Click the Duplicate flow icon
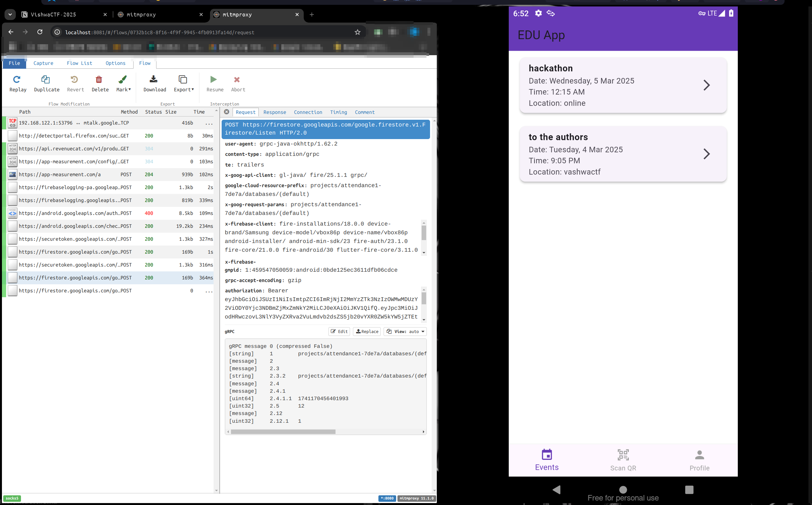Image resolution: width=812 pixels, height=505 pixels. point(46,79)
